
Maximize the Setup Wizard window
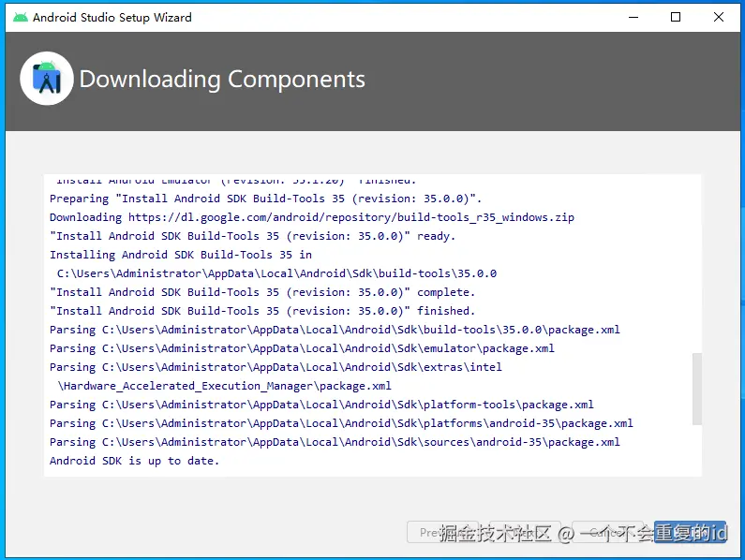click(675, 17)
